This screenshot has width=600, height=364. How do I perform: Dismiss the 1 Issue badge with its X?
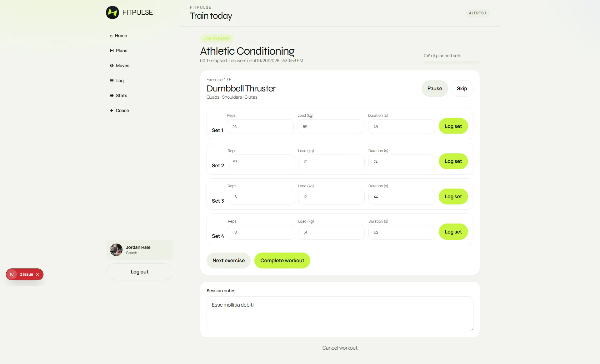click(37, 274)
